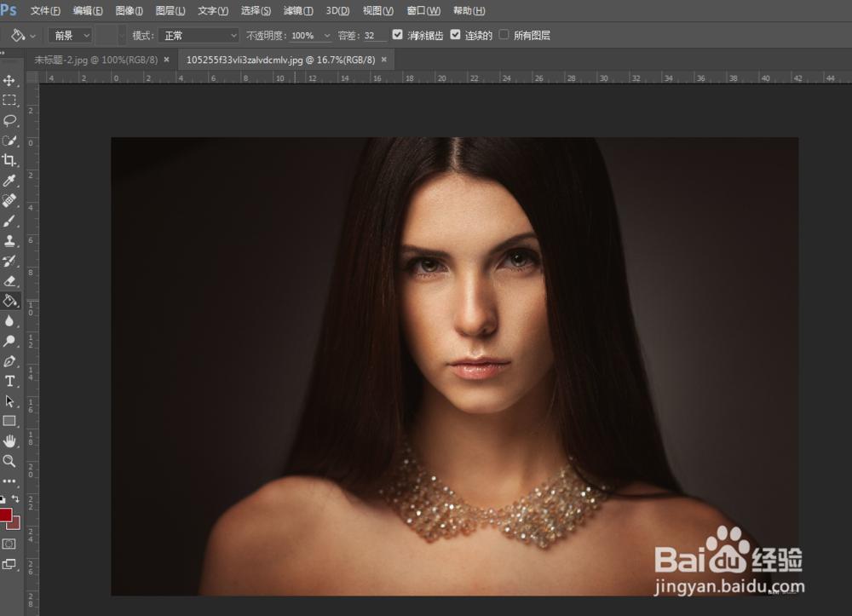Close the 105255f33vli3zalvdcmlv.jpg tab

point(383,60)
